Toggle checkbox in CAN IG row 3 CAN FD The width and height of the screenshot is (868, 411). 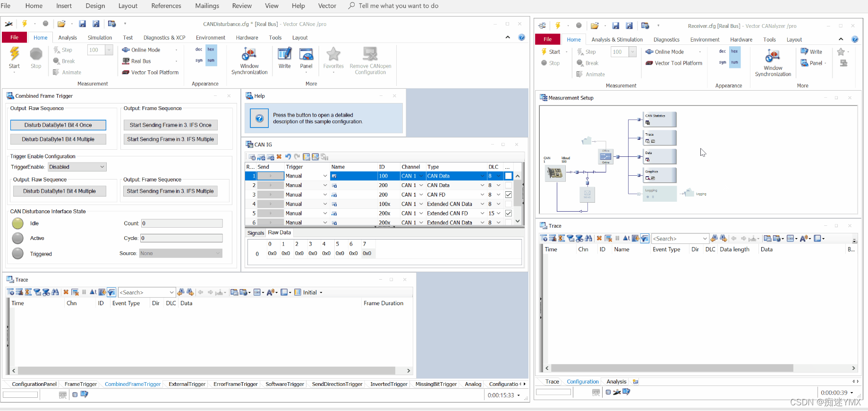(x=508, y=195)
